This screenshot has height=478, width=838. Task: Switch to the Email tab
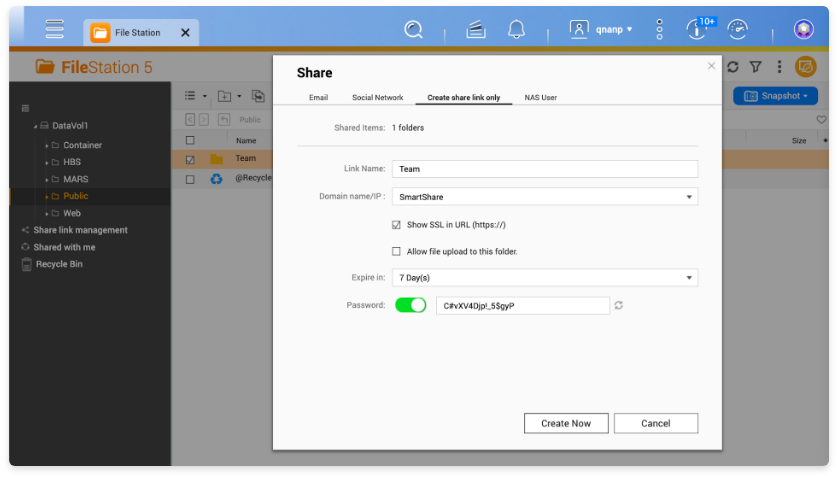(318, 98)
